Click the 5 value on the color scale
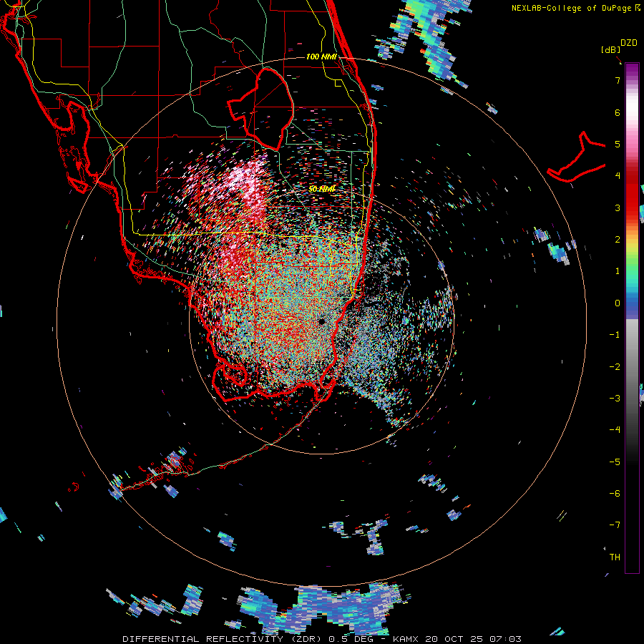Viewport: 644px width, 644px height. point(618,144)
